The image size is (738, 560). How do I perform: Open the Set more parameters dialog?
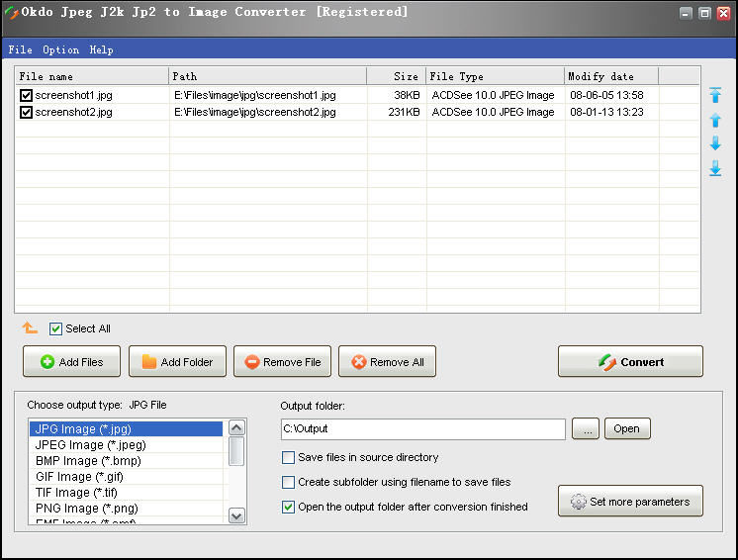[x=630, y=502]
